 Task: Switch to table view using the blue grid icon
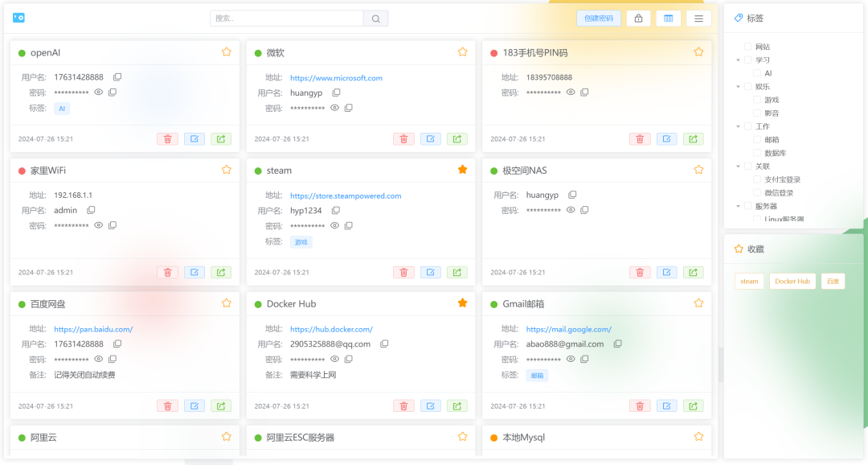(x=669, y=18)
